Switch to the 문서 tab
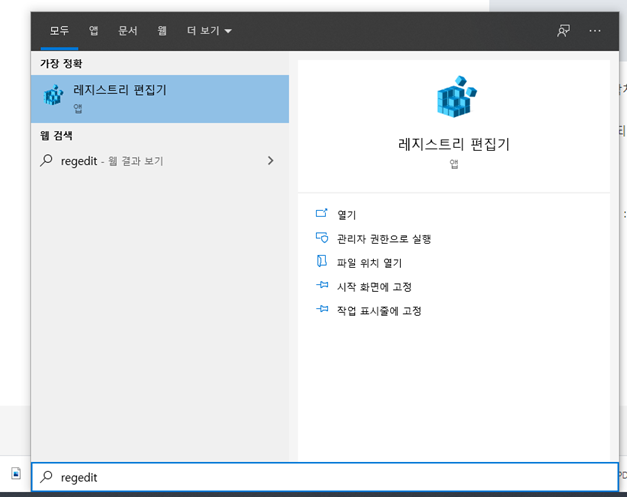Image resolution: width=627 pixels, height=497 pixels. (128, 31)
